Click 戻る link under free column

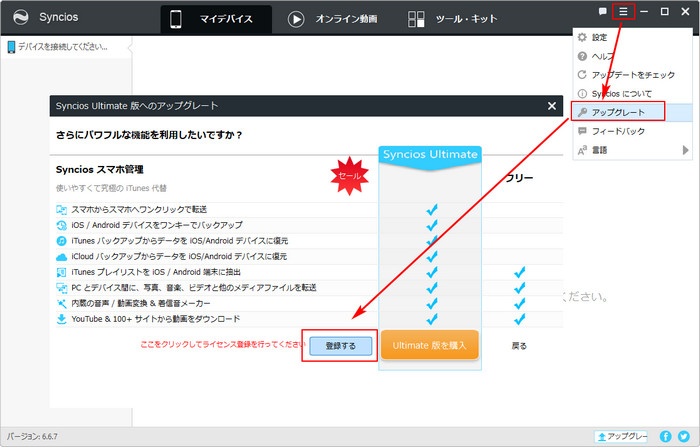pos(519,346)
